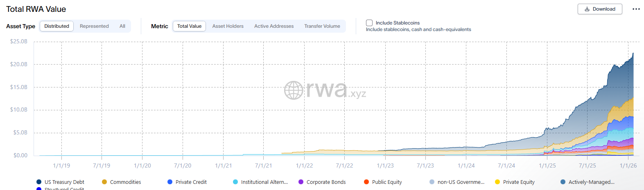
Task: Enable the Include Stablecoins checkbox
Action: point(369,23)
